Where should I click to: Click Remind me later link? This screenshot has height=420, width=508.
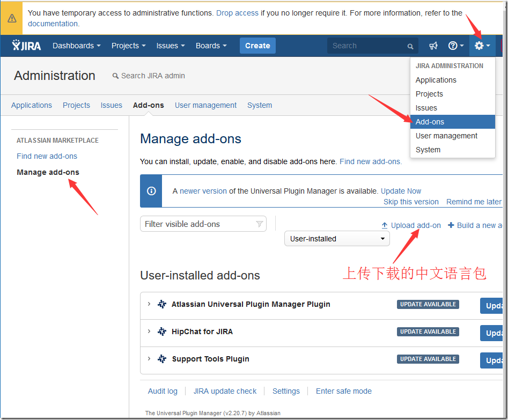474,202
